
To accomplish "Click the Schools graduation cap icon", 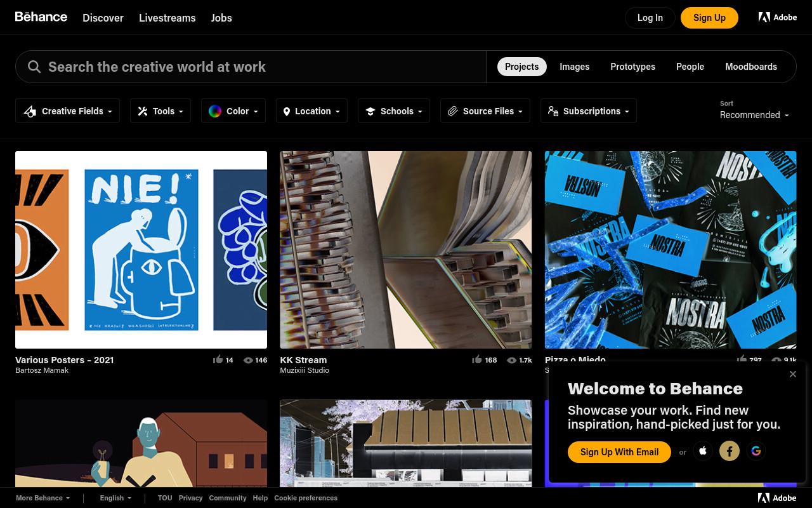I will point(370,111).
